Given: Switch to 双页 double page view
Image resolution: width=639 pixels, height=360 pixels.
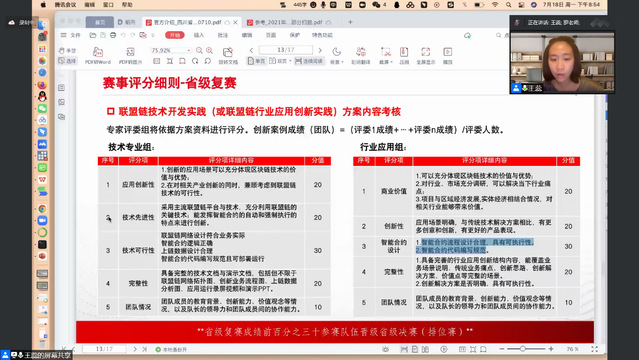Looking at the screenshot, I should tap(278, 61).
